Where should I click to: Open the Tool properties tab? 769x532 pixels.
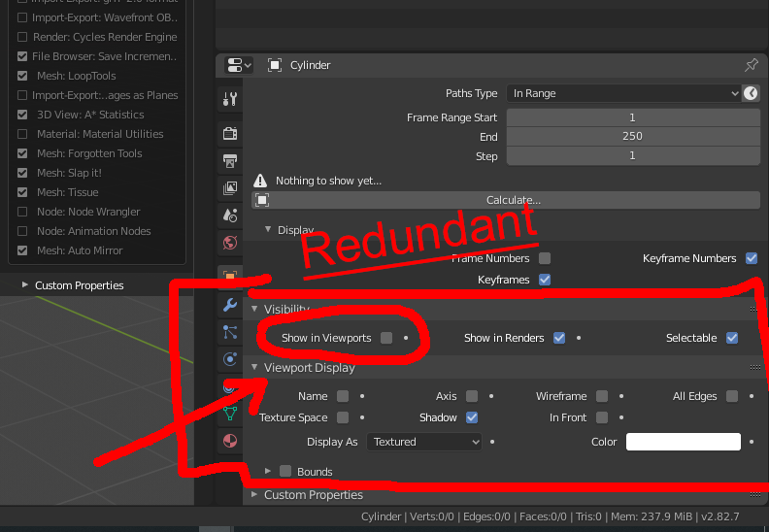pyautogui.click(x=229, y=99)
